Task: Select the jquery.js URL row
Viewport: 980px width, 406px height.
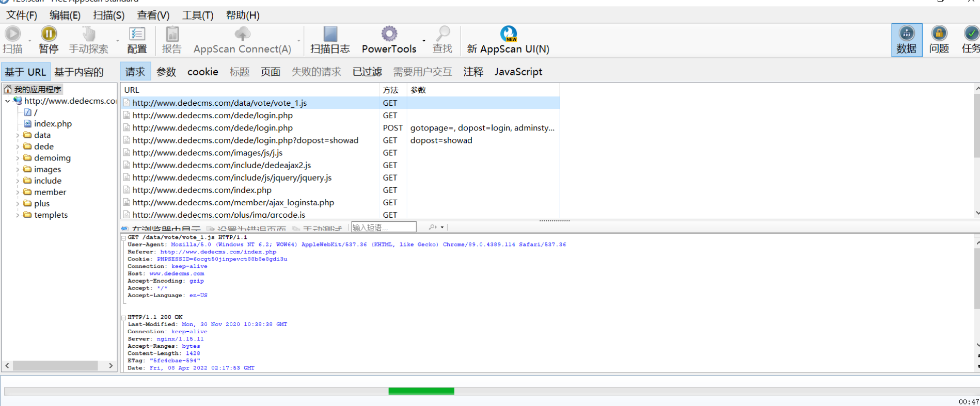Action: tap(340, 177)
